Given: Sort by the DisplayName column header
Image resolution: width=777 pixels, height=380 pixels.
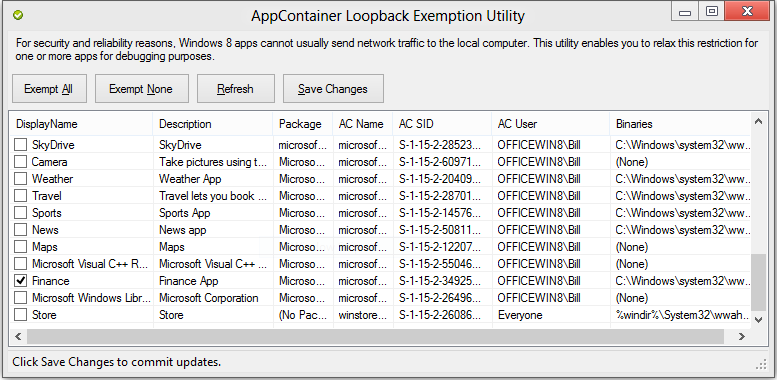Looking at the screenshot, I should click(x=81, y=124).
